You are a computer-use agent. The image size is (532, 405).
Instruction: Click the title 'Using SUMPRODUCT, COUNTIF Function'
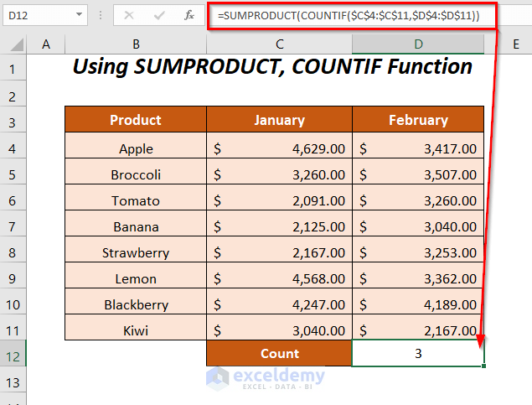272,67
